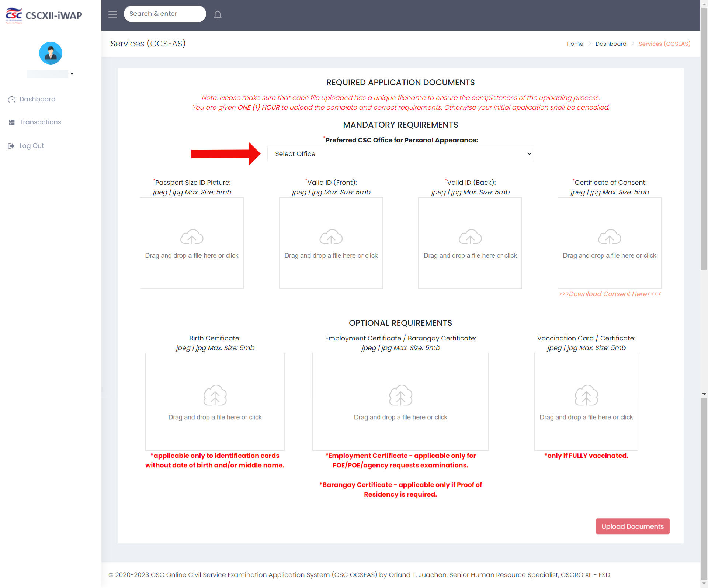Click the scrollbar down arrow
The image size is (708, 588).
(x=704, y=584)
